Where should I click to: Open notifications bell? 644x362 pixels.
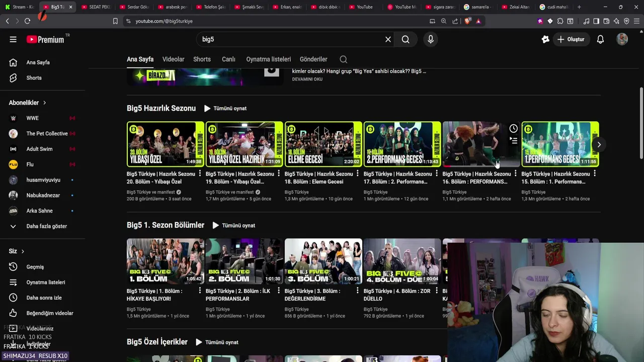click(600, 39)
